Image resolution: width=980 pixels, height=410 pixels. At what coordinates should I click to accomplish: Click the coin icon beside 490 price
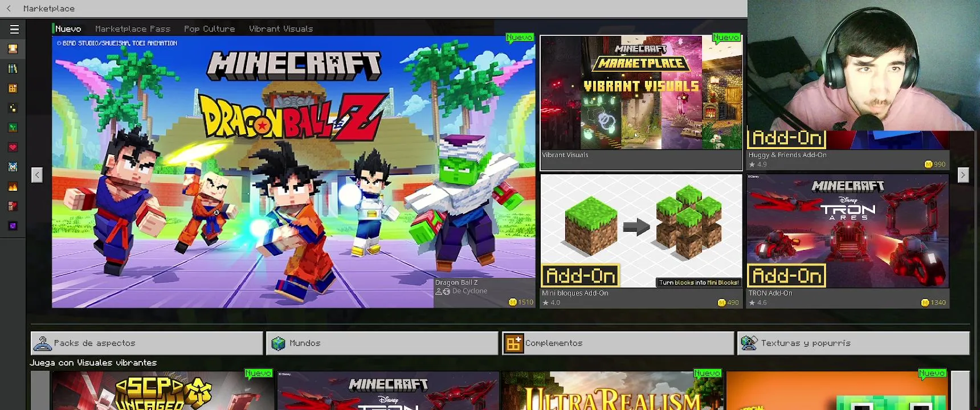(x=721, y=302)
